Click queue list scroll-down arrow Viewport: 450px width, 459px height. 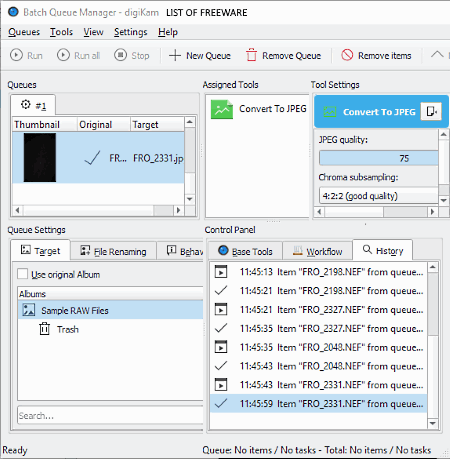190,199
